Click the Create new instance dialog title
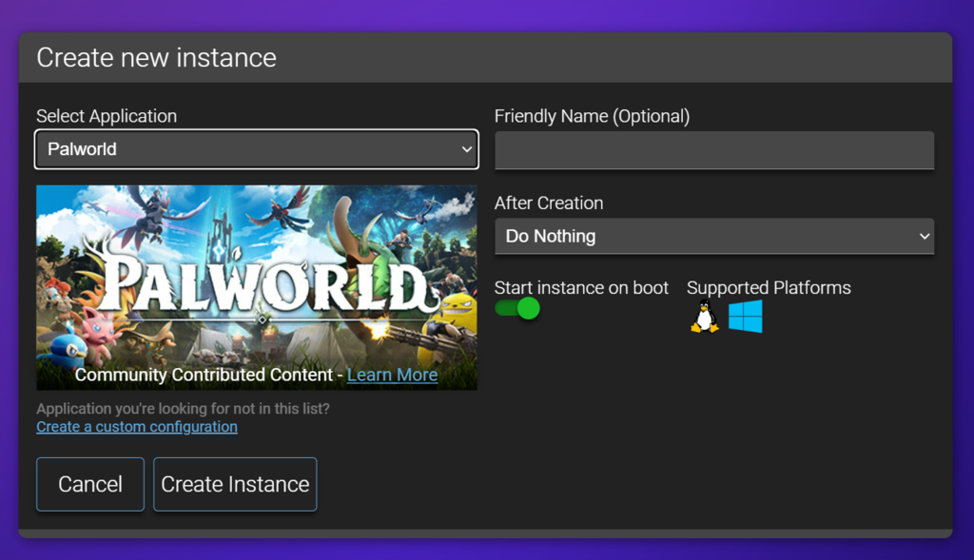Screen dimensions: 974x560 pyautogui.click(x=156, y=58)
